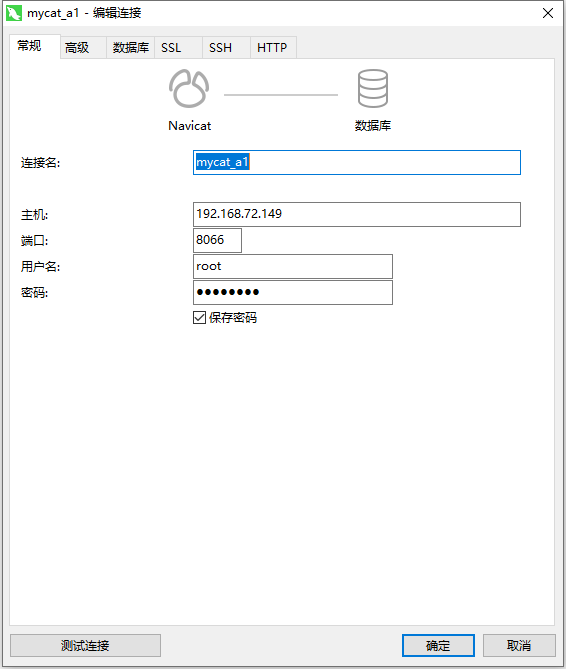Switch to the SSH tab
566x669 pixels.
(226, 48)
